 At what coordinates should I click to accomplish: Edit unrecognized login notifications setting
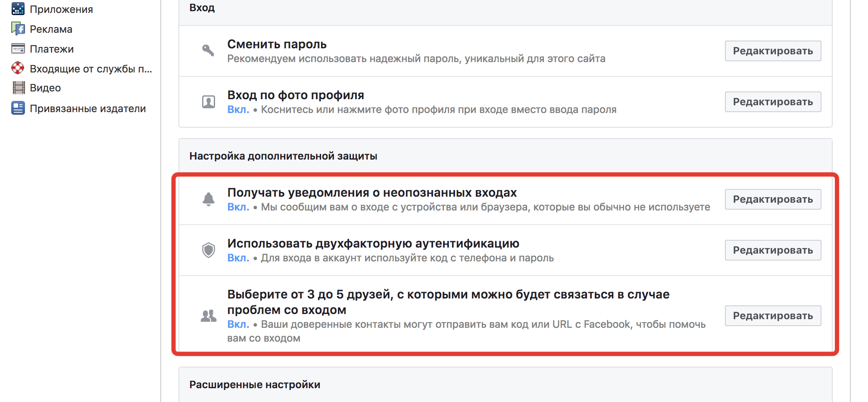pos(773,199)
